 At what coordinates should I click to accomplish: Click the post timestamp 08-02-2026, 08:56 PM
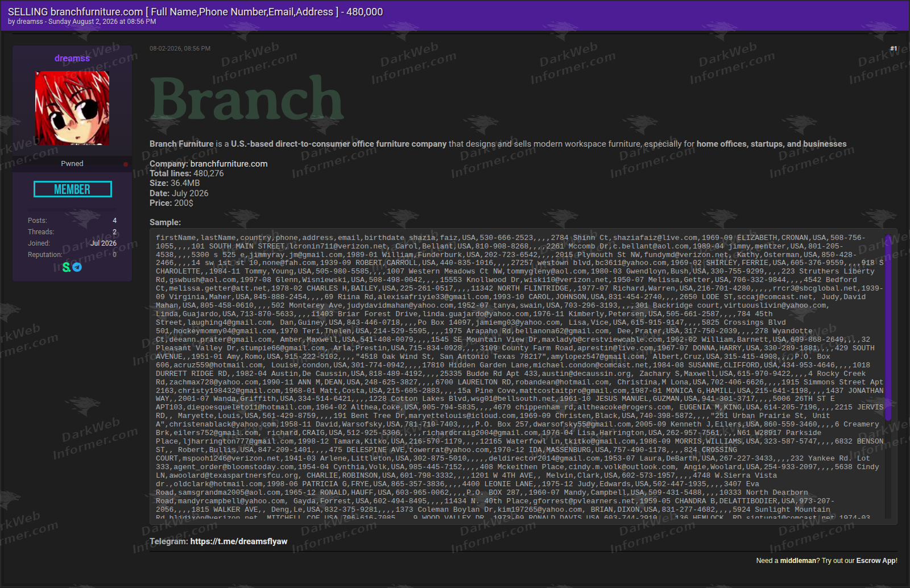pyautogui.click(x=180, y=48)
